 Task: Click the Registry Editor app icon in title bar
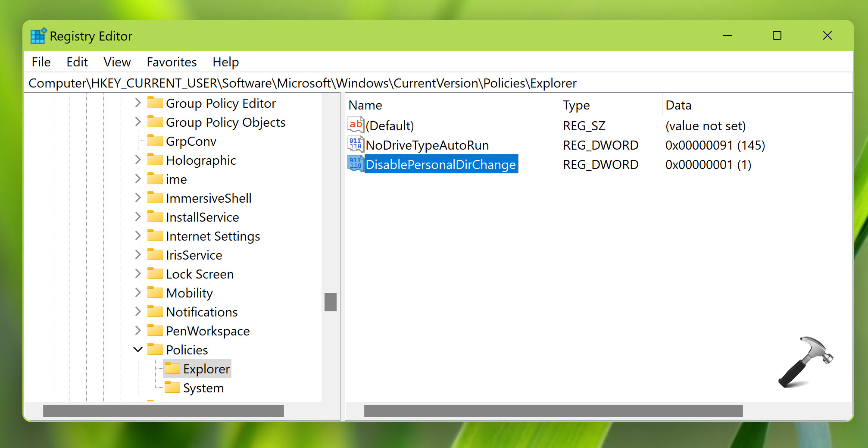38,36
